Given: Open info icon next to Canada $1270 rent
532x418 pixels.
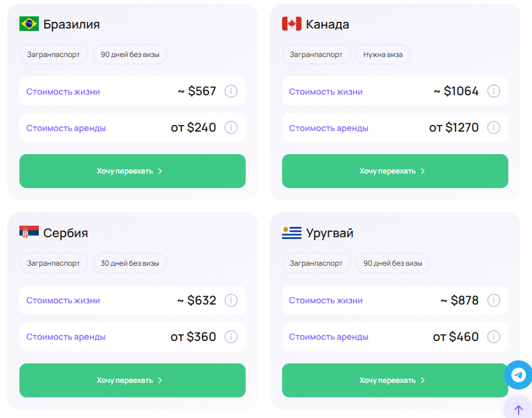Looking at the screenshot, I should point(494,127).
